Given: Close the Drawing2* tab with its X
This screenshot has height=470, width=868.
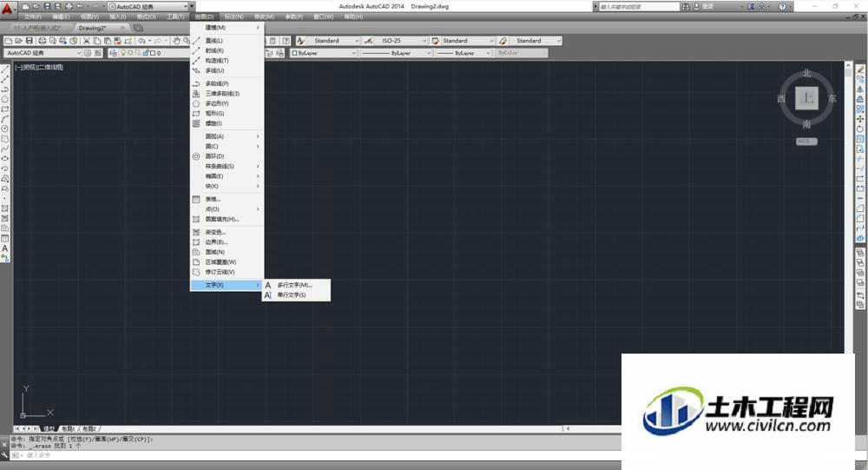Looking at the screenshot, I should point(122,28).
